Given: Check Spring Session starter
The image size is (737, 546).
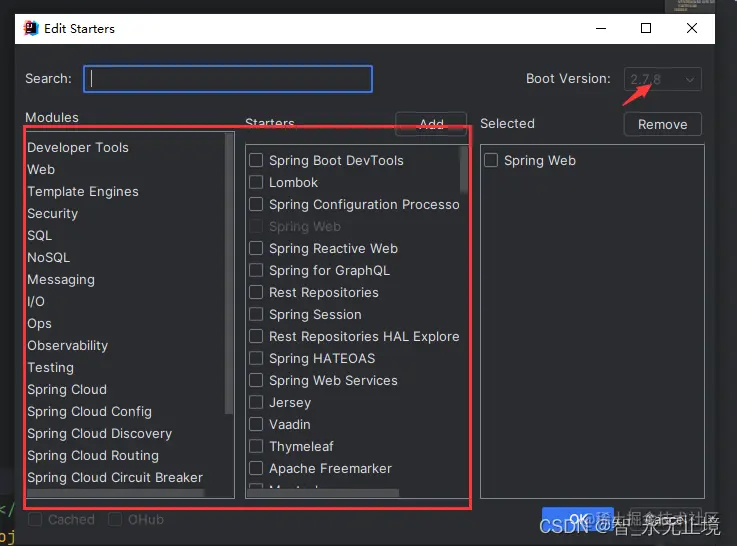Looking at the screenshot, I should coord(256,314).
